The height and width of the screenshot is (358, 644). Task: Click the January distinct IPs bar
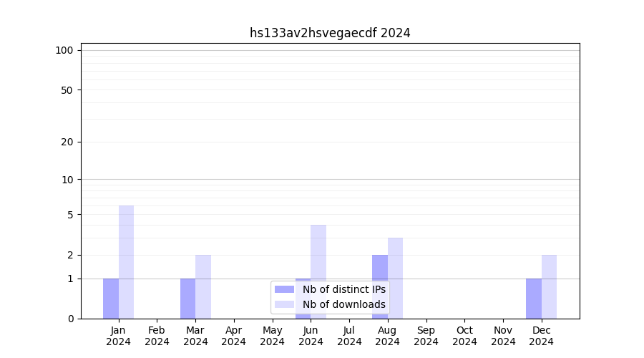[x=111, y=299]
